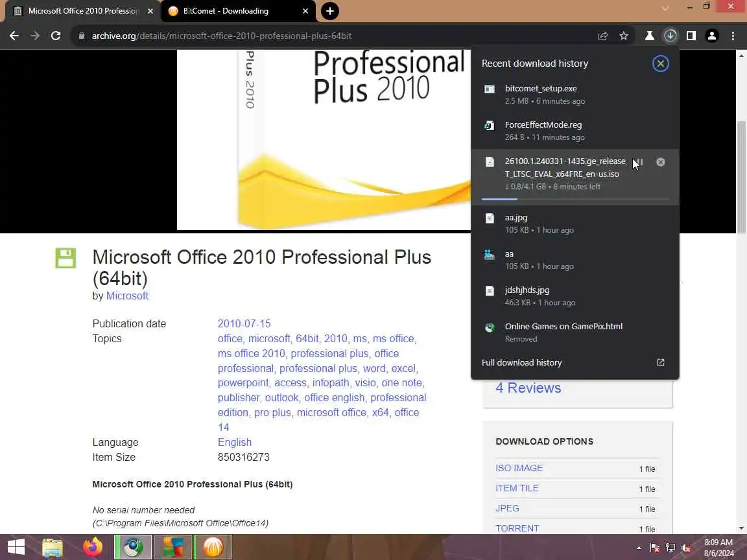Open the 2010-07-15 publication date link
The image size is (747, 560).
pos(244,324)
